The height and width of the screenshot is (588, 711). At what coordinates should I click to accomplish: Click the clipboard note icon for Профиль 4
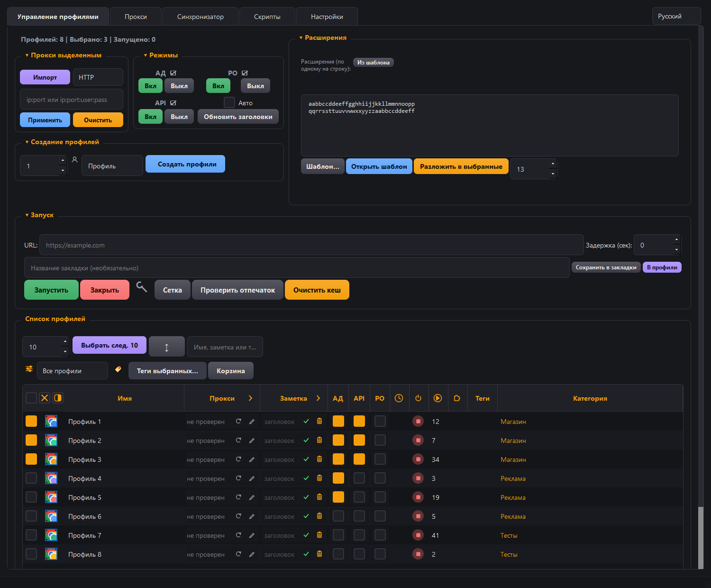point(319,478)
